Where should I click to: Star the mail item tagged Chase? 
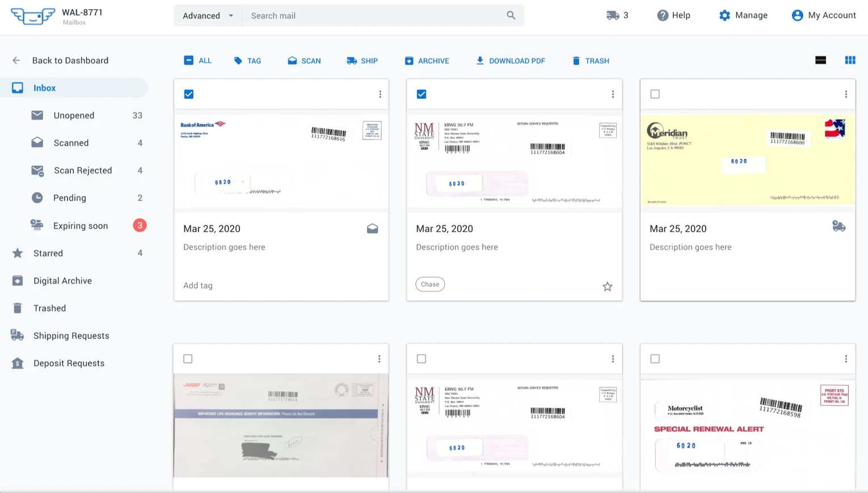point(607,286)
